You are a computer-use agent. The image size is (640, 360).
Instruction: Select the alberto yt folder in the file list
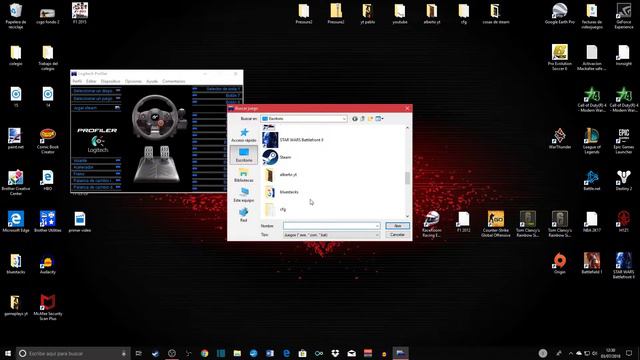280,174
